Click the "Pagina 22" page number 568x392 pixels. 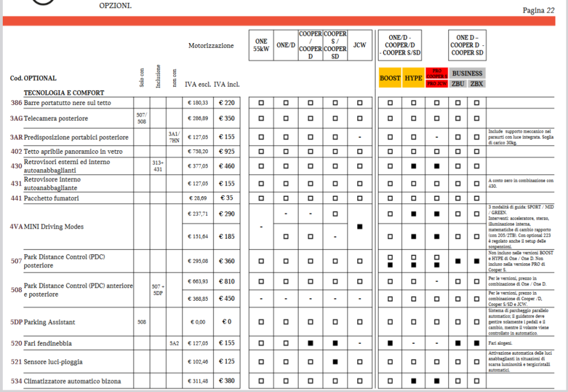click(538, 10)
